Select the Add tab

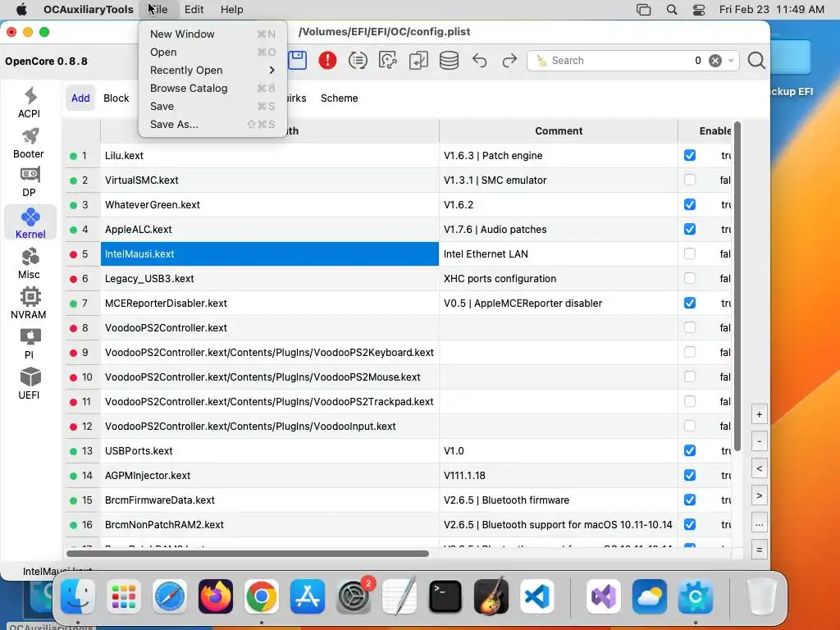80,98
